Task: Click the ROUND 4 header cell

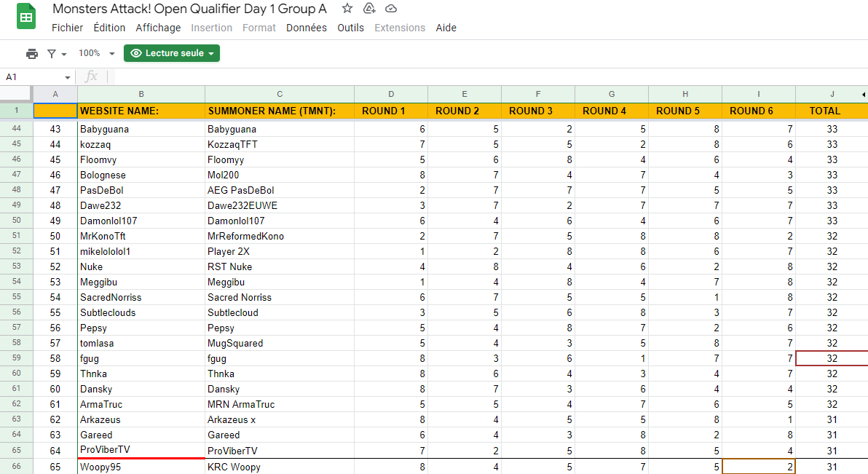Action: point(612,111)
